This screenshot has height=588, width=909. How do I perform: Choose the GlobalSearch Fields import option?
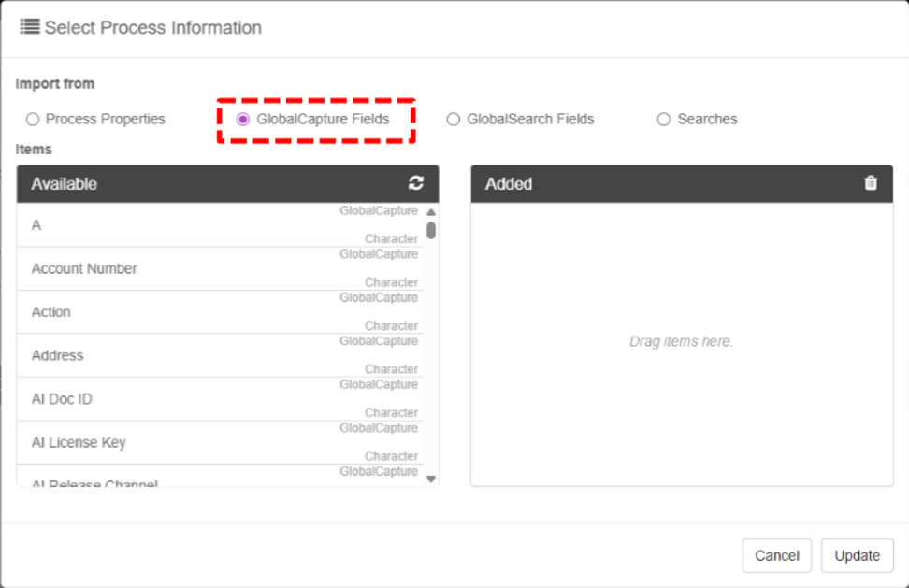pyautogui.click(x=454, y=120)
